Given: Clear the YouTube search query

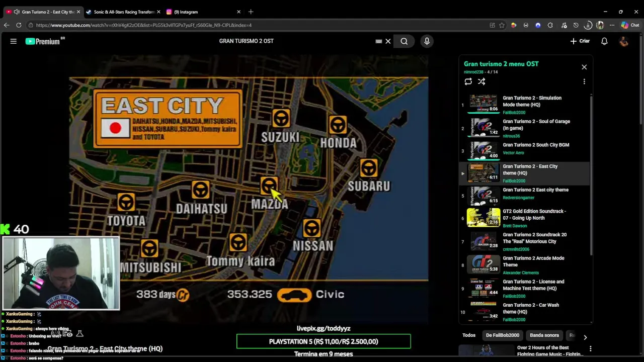Looking at the screenshot, I should [388, 41].
